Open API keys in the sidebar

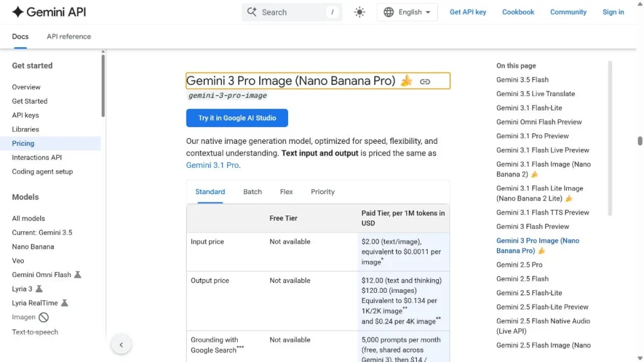click(25, 116)
